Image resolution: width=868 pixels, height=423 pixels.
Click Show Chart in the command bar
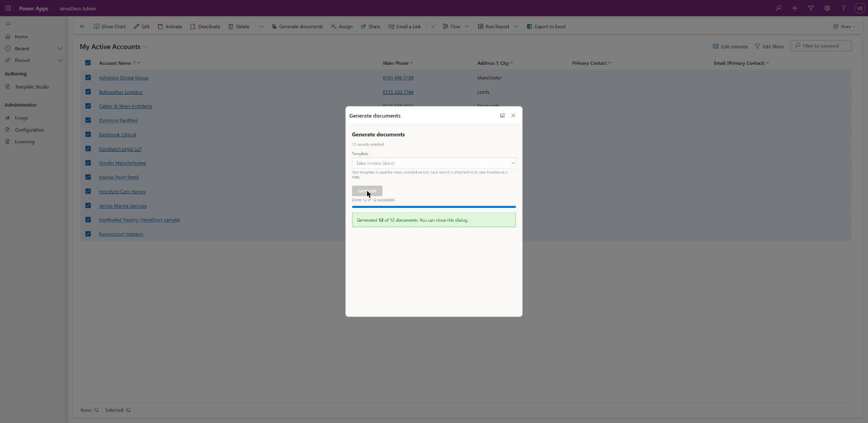[110, 27]
